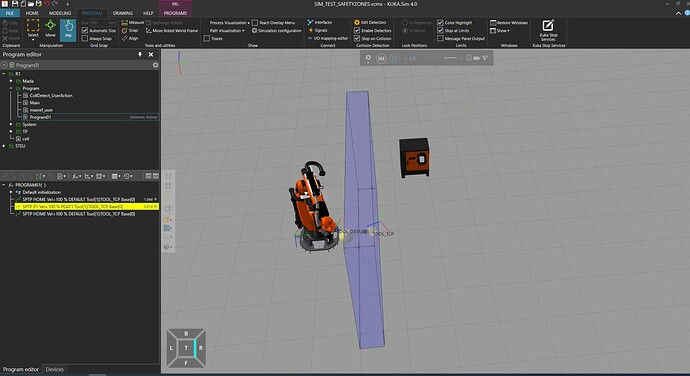Image resolution: width=690 pixels, height=376 pixels.
Task: Adjust the simulation speed slider
Action: click(x=450, y=58)
